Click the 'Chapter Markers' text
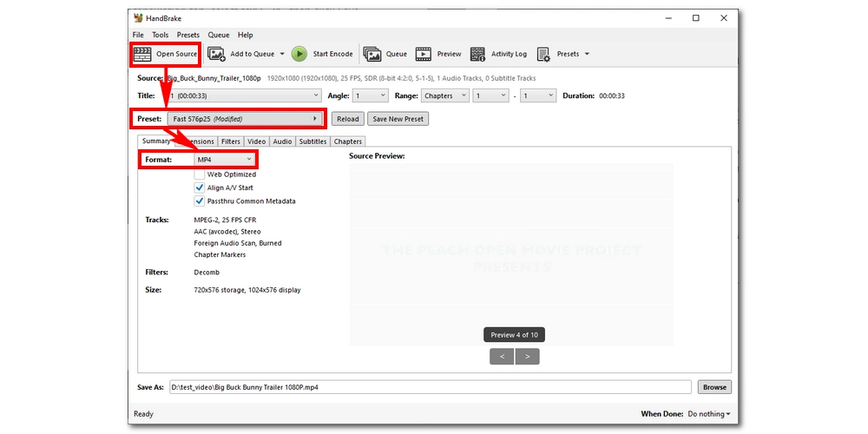Image resolution: width=868 pixels, height=434 pixels. click(220, 255)
